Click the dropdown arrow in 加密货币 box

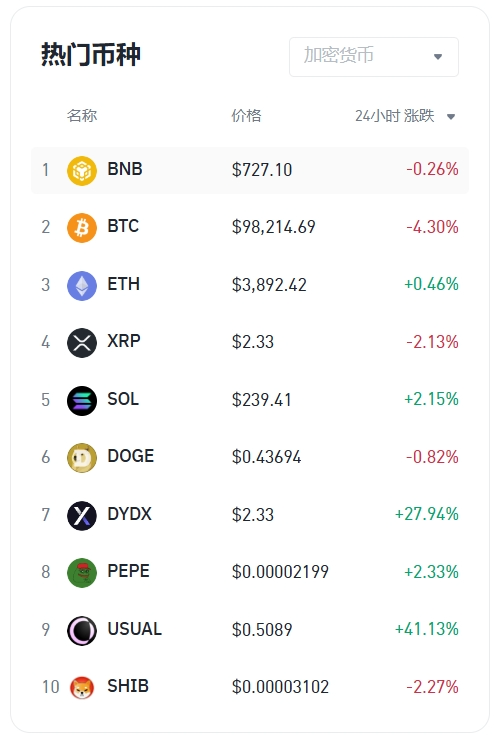(438, 57)
